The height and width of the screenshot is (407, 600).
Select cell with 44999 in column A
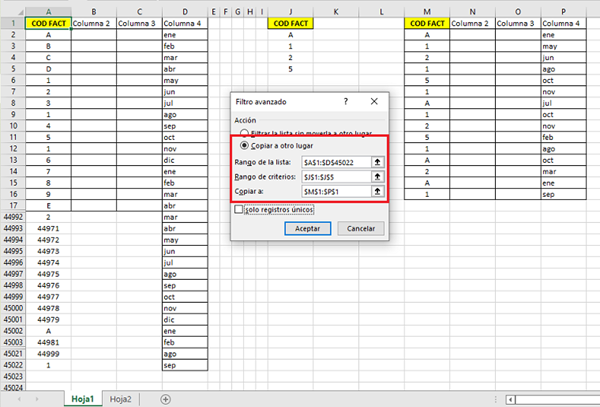48,353
